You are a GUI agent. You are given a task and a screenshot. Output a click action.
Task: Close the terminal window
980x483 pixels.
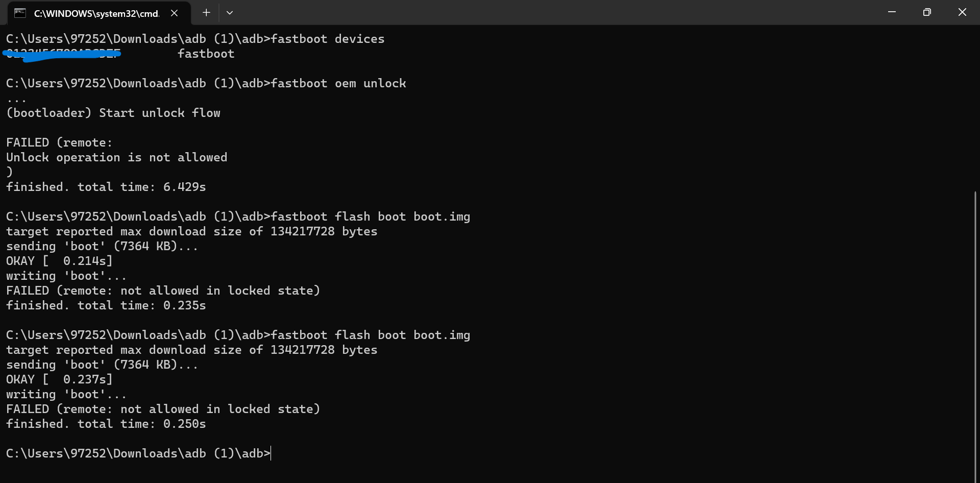click(962, 12)
